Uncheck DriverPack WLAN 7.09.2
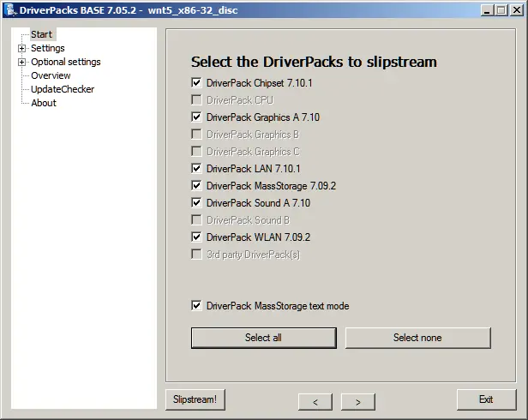The width and height of the screenshot is (528, 420). click(196, 237)
